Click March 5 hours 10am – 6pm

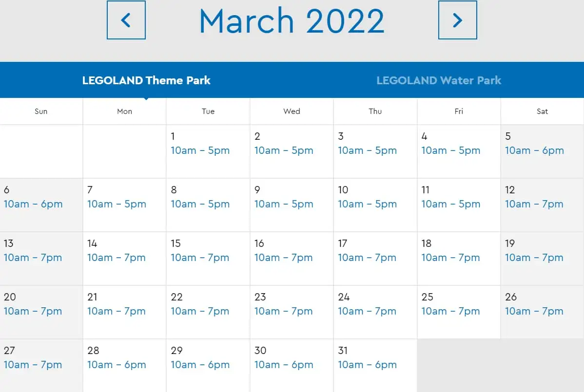(534, 151)
